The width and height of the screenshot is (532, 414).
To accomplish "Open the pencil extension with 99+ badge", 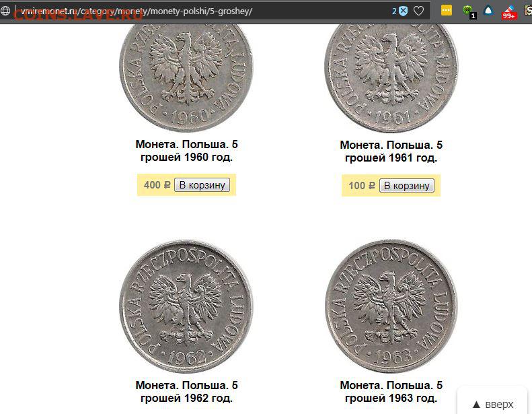I will click(509, 12).
